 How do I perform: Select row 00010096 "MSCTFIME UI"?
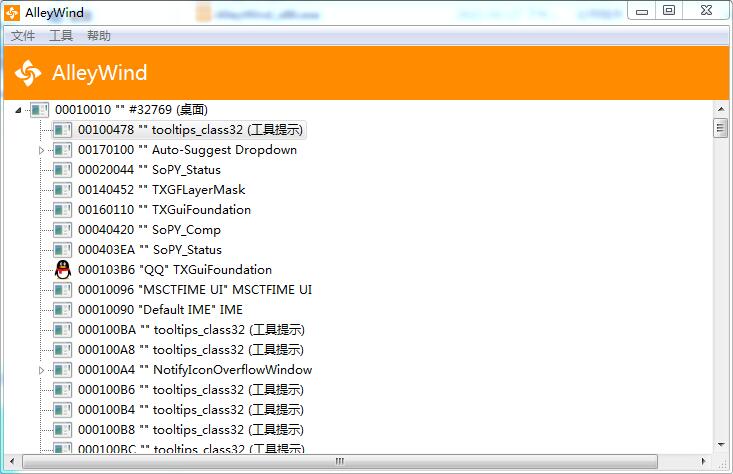pyautogui.click(x=195, y=290)
